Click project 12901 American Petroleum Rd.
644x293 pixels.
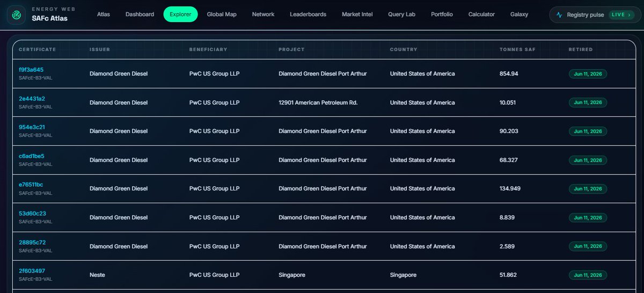coord(318,102)
